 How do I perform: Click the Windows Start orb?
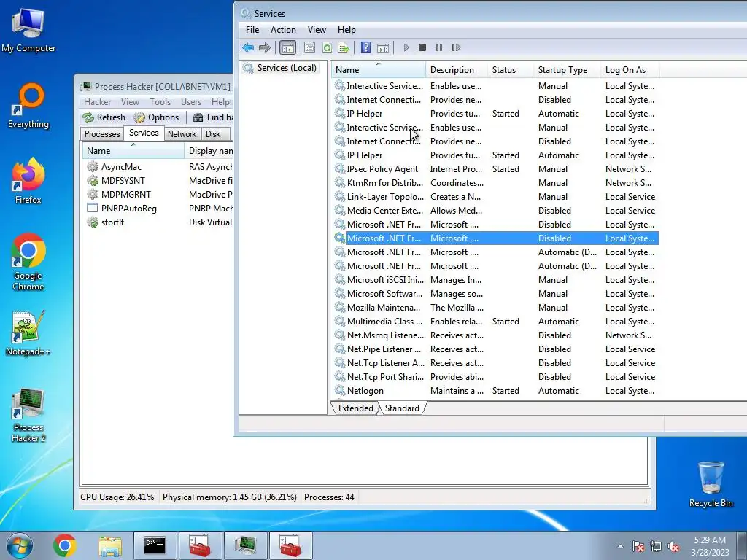[x=20, y=545]
